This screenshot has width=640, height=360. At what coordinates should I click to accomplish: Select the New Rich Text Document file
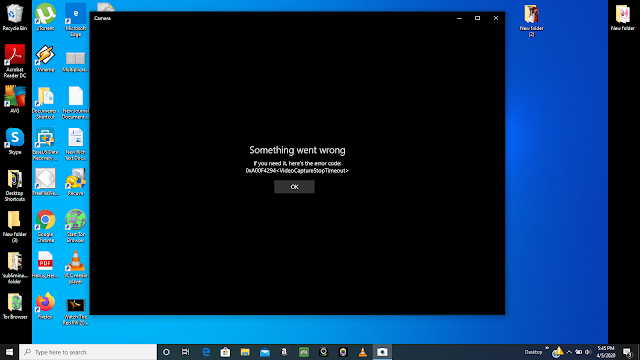click(76, 144)
